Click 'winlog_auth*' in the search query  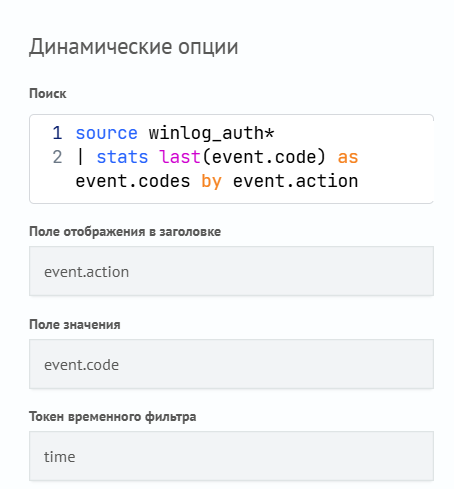tap(211, 133)
